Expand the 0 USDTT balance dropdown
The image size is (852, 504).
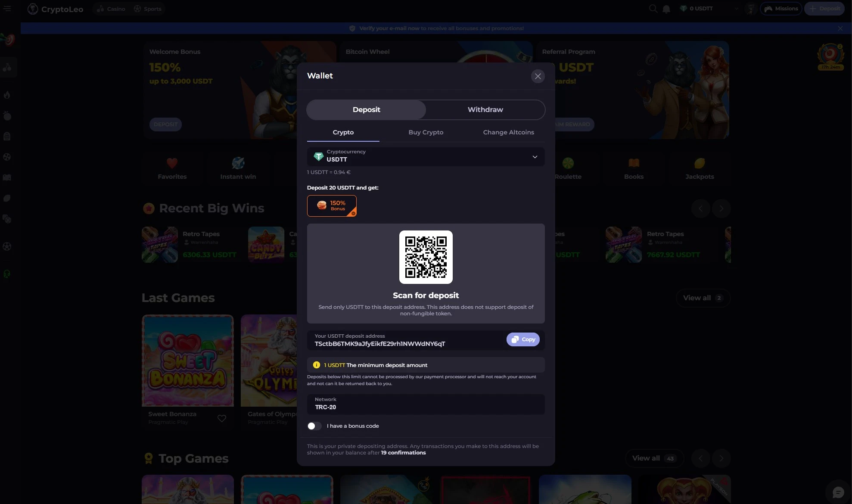coord(709,9)
